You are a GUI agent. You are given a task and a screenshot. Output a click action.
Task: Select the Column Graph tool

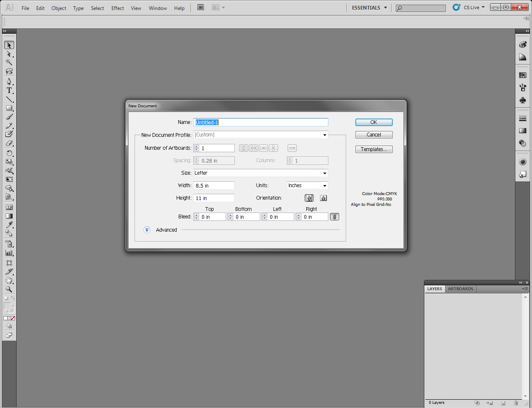click(9, 252)
